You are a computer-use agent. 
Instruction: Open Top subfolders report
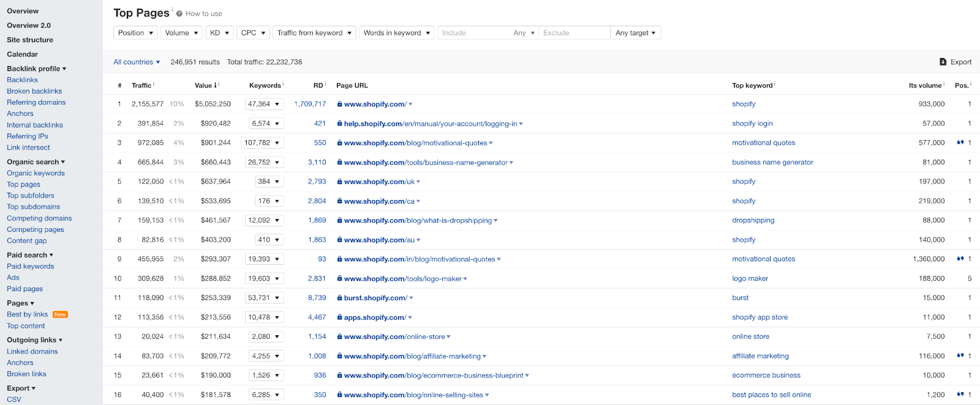(31, 196)
